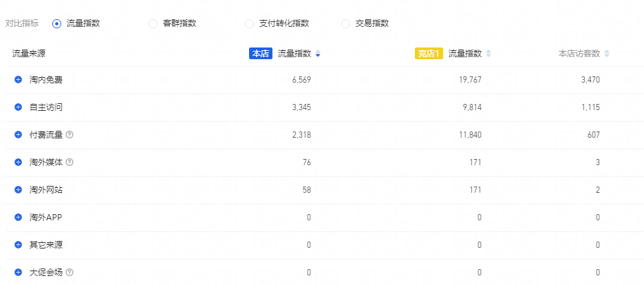Expand the 淘外媒体 row
The height and width of the screenshot is (285, 644).
(18, 162)
